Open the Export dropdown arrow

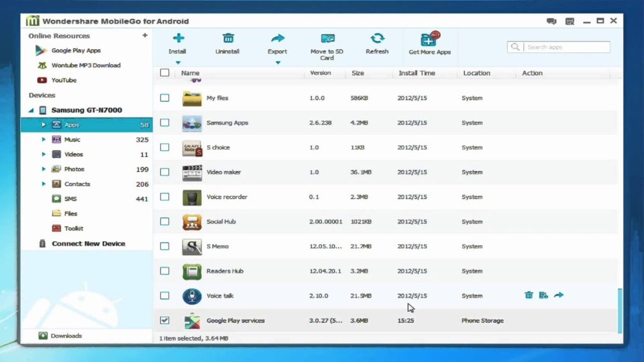coord(278,62)
